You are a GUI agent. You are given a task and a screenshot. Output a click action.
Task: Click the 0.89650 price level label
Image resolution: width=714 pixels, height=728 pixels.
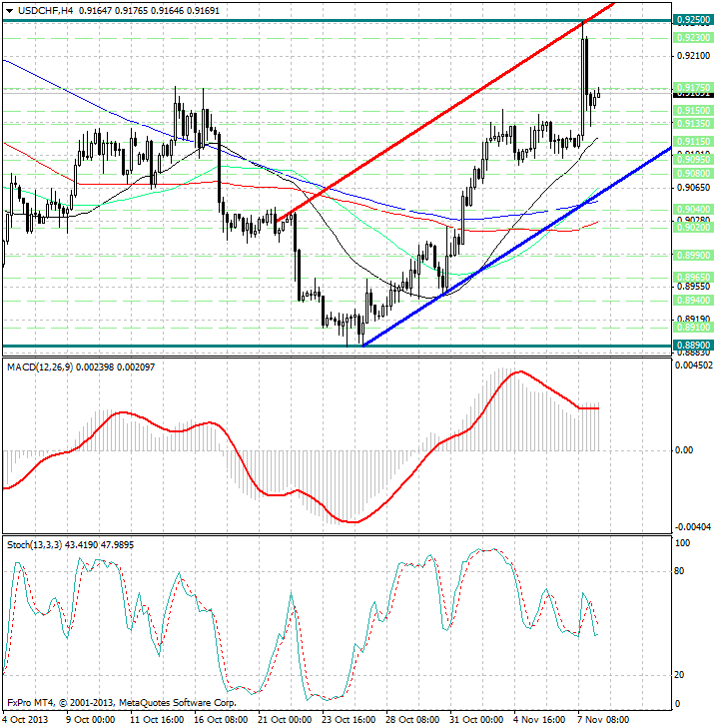(x=693, y=278)
